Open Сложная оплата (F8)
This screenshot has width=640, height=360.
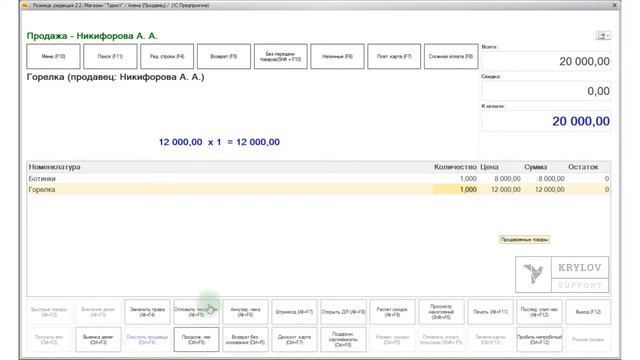[x=451, y=56]
